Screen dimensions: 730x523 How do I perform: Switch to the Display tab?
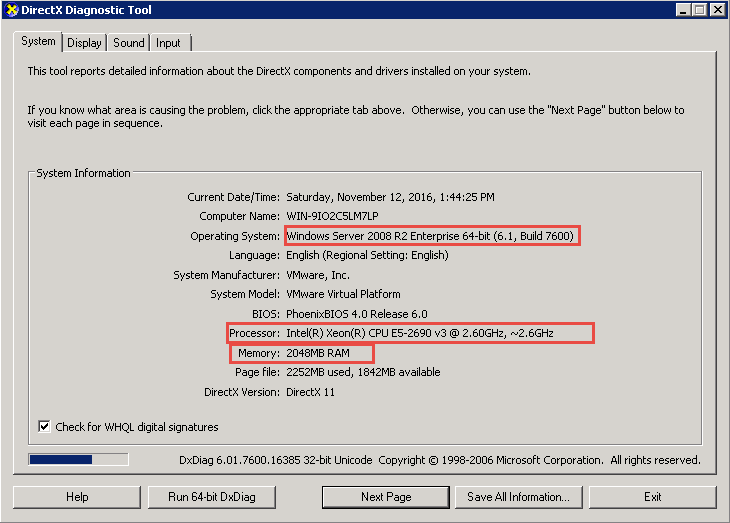84,43
